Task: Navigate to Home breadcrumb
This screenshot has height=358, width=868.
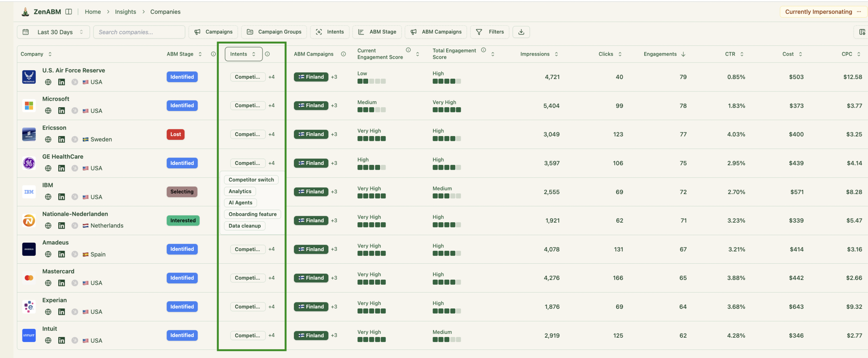Action: click(x=93, y=12)
